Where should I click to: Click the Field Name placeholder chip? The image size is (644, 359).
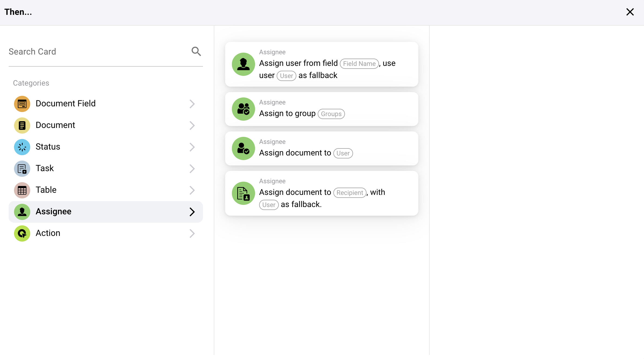[x=359, y=64]
